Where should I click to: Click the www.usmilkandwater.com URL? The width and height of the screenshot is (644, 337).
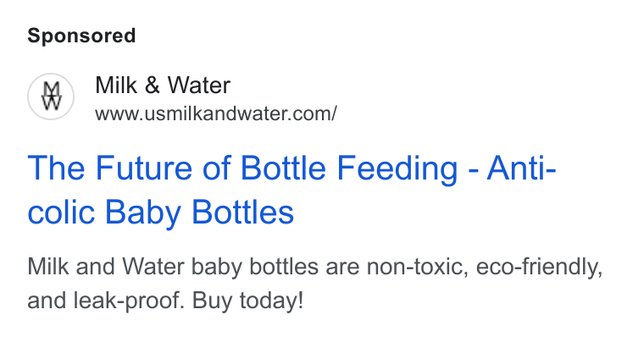(x=216, y=113)
